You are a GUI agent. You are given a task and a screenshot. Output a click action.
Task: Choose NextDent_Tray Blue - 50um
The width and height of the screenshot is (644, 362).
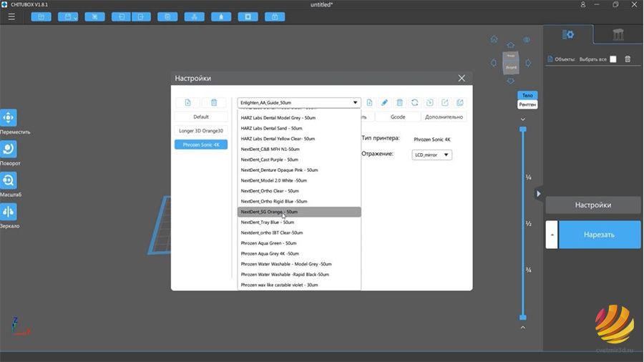(299, 222)
